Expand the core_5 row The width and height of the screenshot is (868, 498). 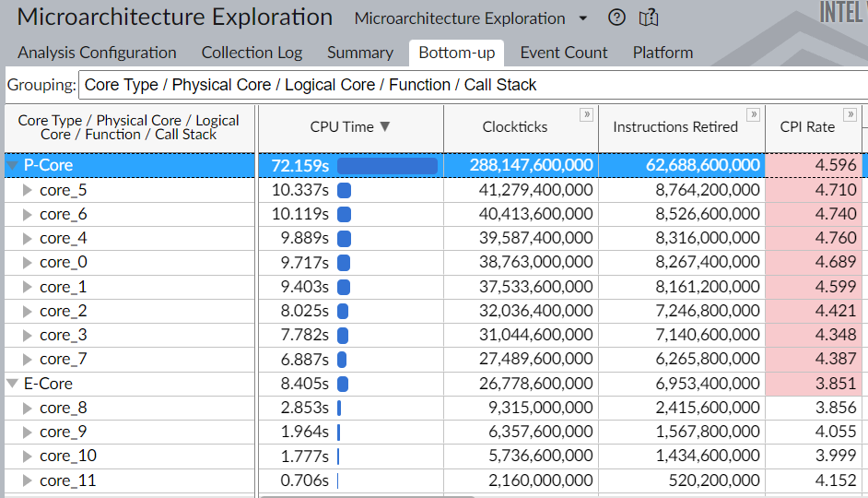click(x=28, y=191)
